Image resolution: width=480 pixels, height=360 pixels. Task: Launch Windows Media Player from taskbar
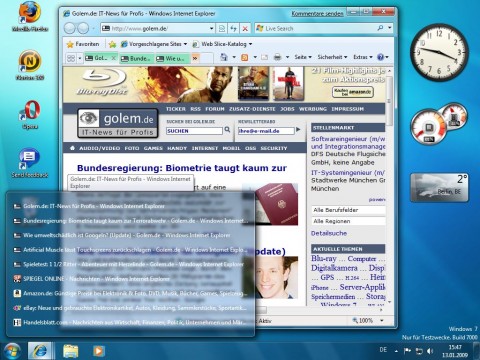coord(98,351)
